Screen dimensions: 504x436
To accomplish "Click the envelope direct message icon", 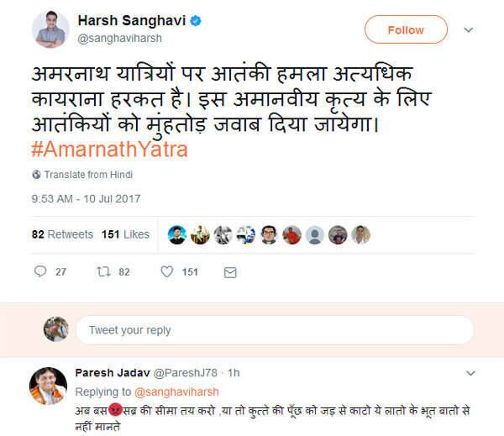I will coord(230,273).
